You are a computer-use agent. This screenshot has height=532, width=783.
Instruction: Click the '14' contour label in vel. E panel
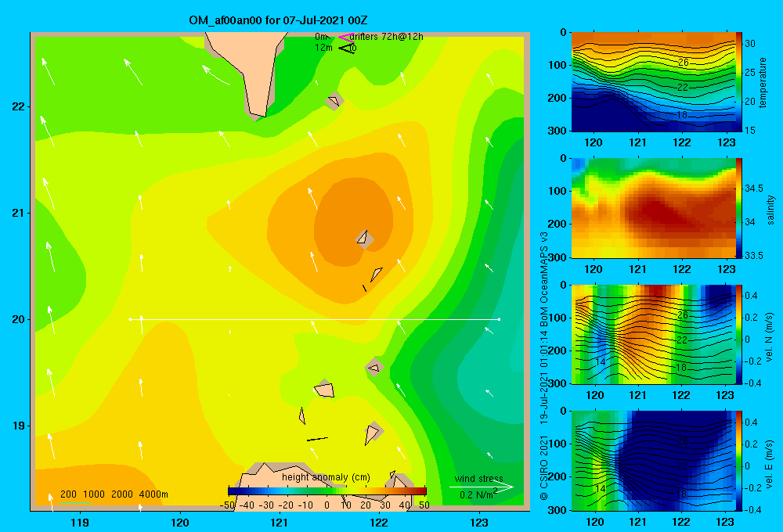tap(601, 489)
